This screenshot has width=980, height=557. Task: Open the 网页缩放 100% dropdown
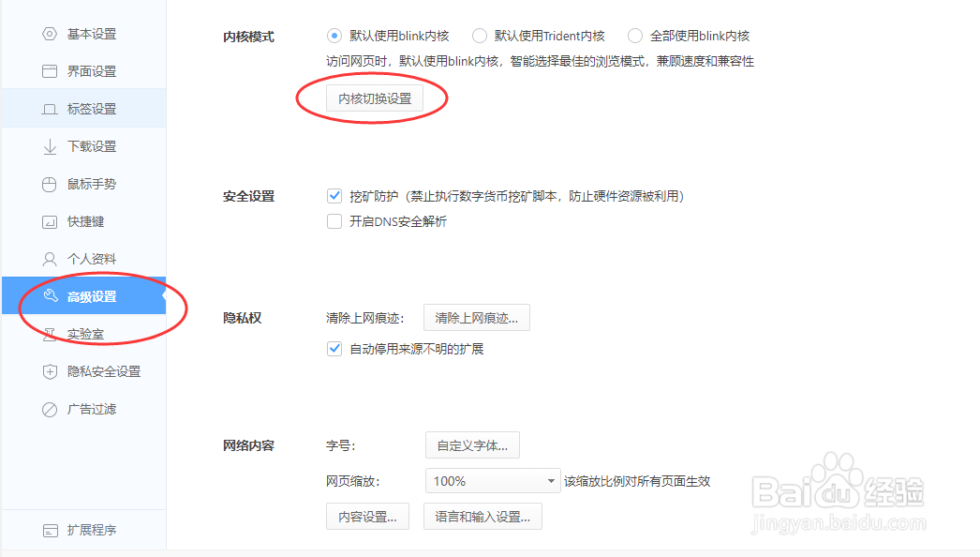coord(493,481)
